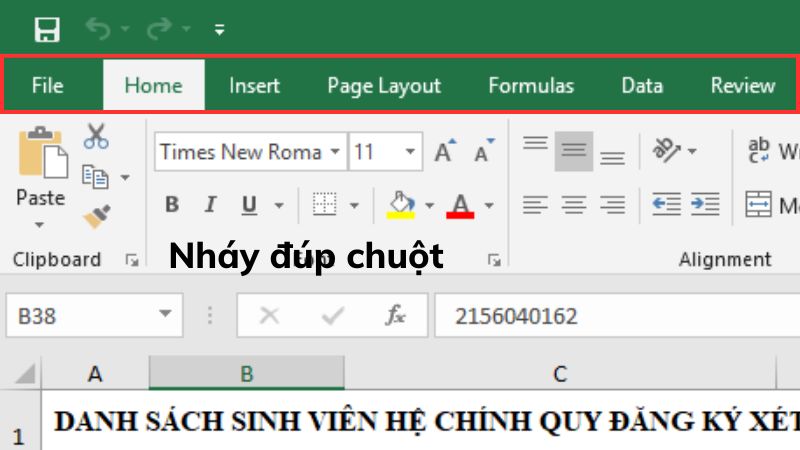Switch to the Page Layout tab
800x450 pixels.
[x=384, y=86]
